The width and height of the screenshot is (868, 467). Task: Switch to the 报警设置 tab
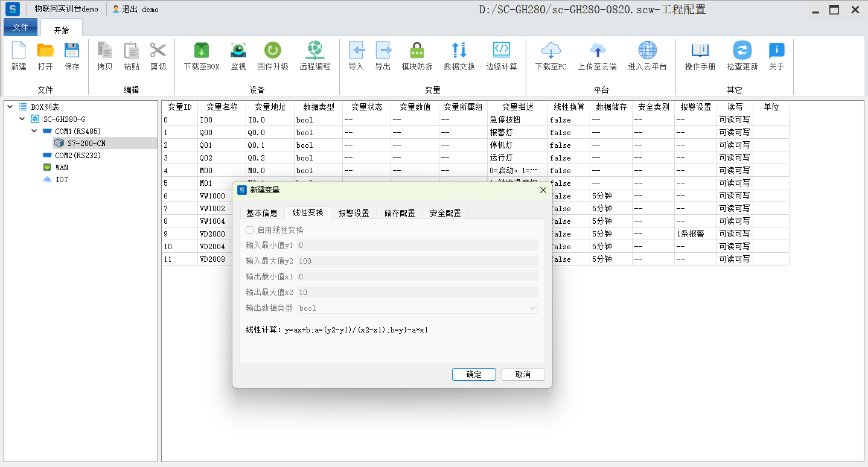pos(354,213)
